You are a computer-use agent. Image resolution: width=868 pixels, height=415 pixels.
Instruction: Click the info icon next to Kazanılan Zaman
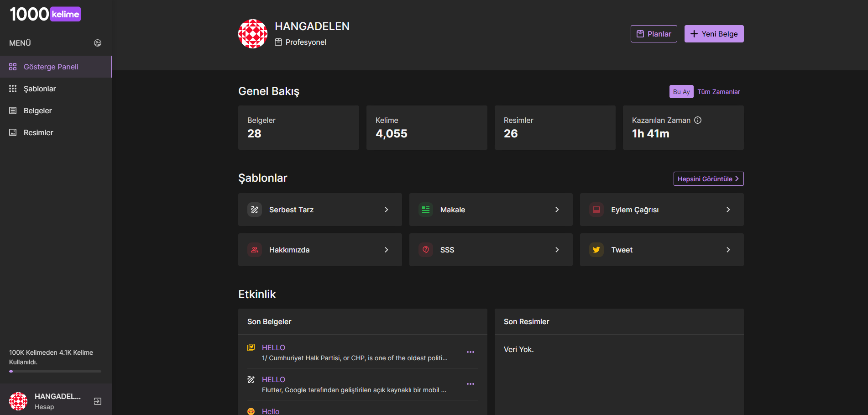pyautogui.click(x=698, y=120)
